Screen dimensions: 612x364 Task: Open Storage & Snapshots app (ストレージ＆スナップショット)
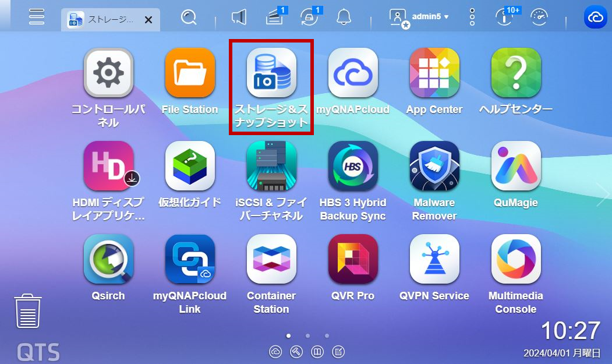[x=271, y=73]
